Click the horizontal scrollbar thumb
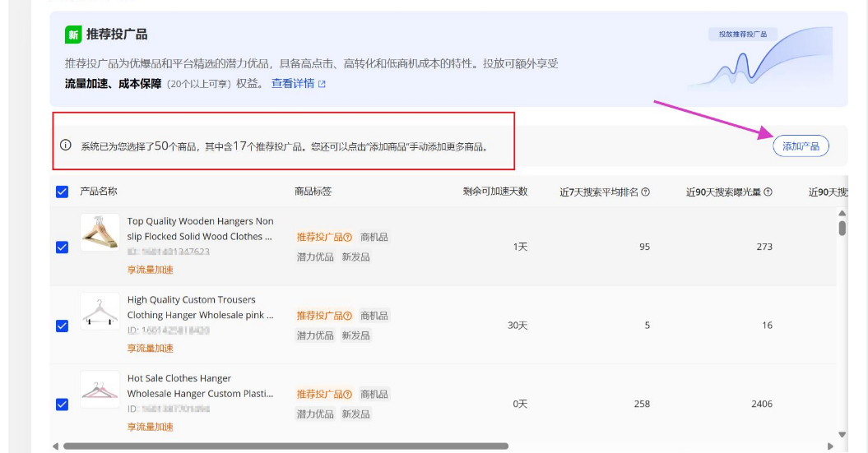Screen dimensions: 868x453 coord(285,446)
